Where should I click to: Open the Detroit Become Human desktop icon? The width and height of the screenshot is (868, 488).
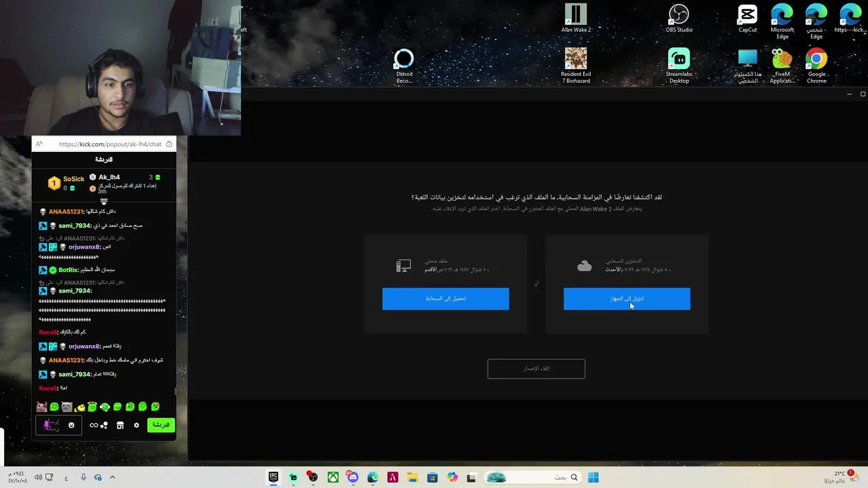pyautogui.click(x=404, y=66)
